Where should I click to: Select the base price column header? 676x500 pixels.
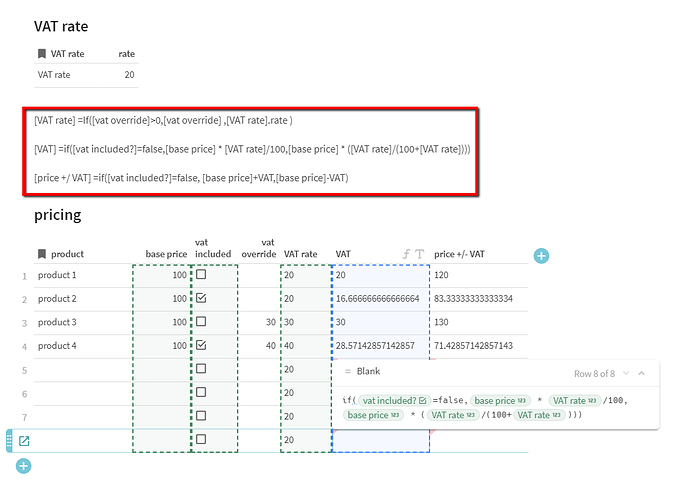point(166,254)
